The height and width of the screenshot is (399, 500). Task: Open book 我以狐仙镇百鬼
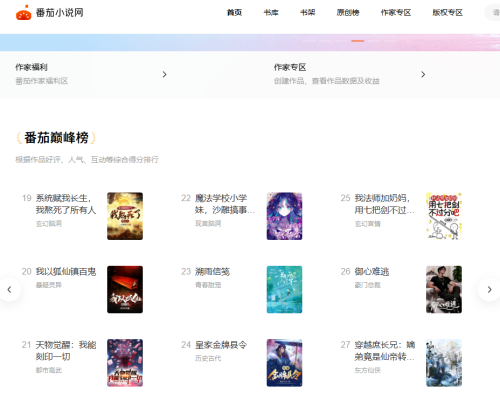point(66,272)
